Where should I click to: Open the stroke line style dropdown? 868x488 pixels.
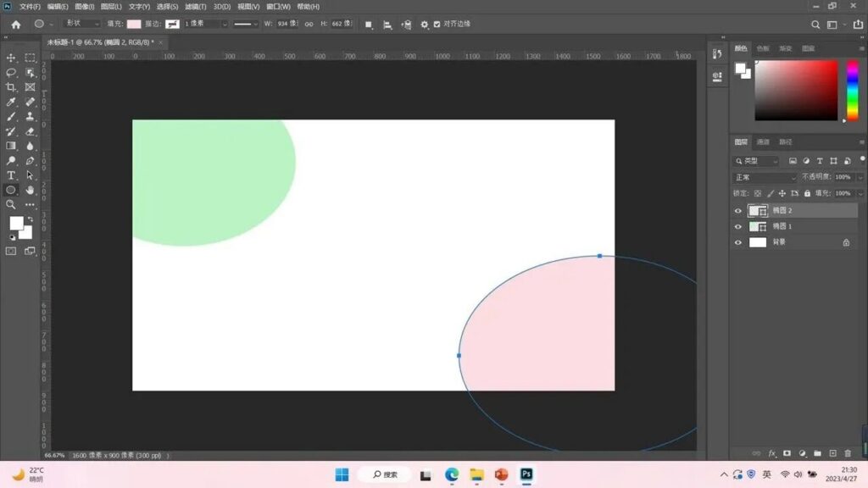[246, 25]
